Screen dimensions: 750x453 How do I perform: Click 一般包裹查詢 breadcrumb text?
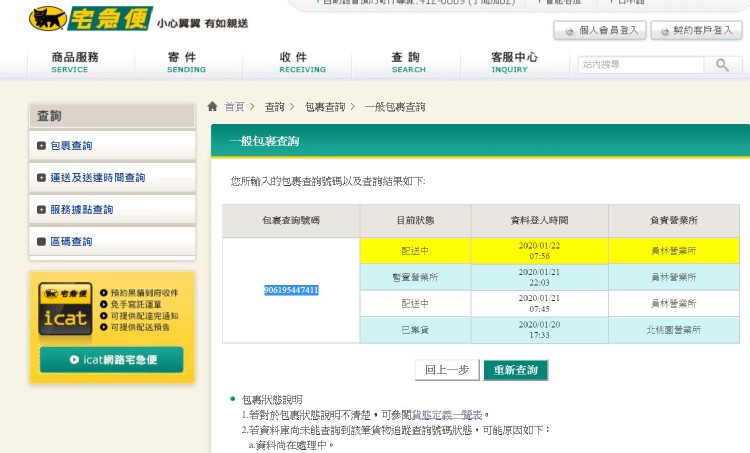click(395, 107)
